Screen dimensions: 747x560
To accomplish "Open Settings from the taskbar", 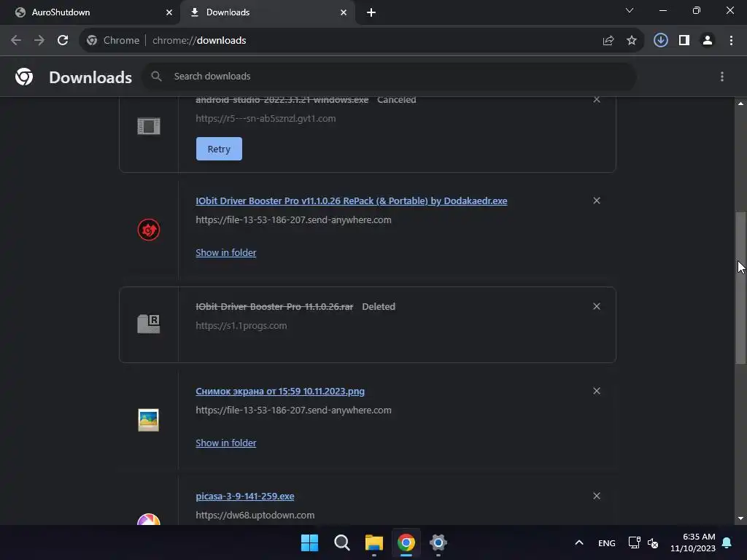I will click(438, 542).
